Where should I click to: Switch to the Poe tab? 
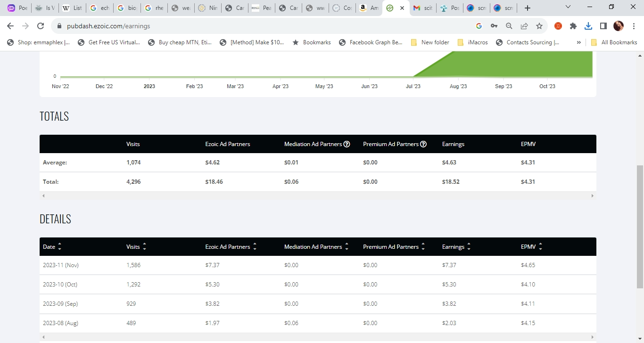click(x=18, y=8)
